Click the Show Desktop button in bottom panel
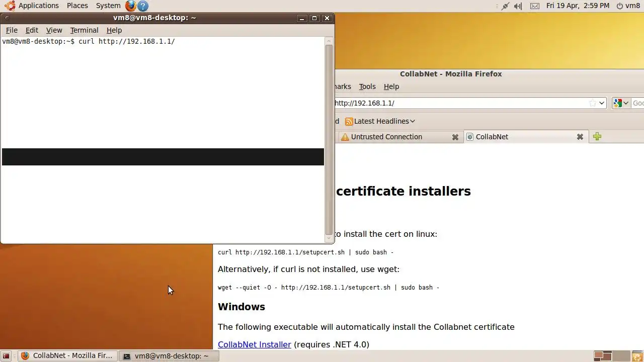 point(6,356)
